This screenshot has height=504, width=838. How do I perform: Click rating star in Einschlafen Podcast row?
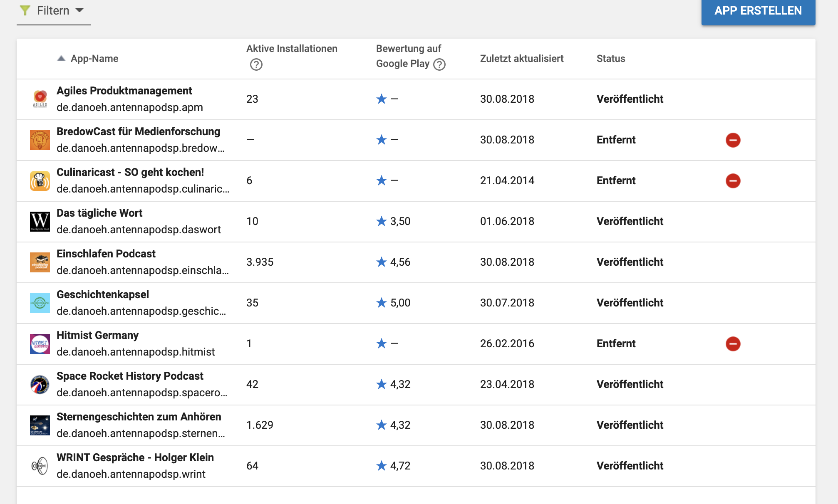tap(382, 262)
